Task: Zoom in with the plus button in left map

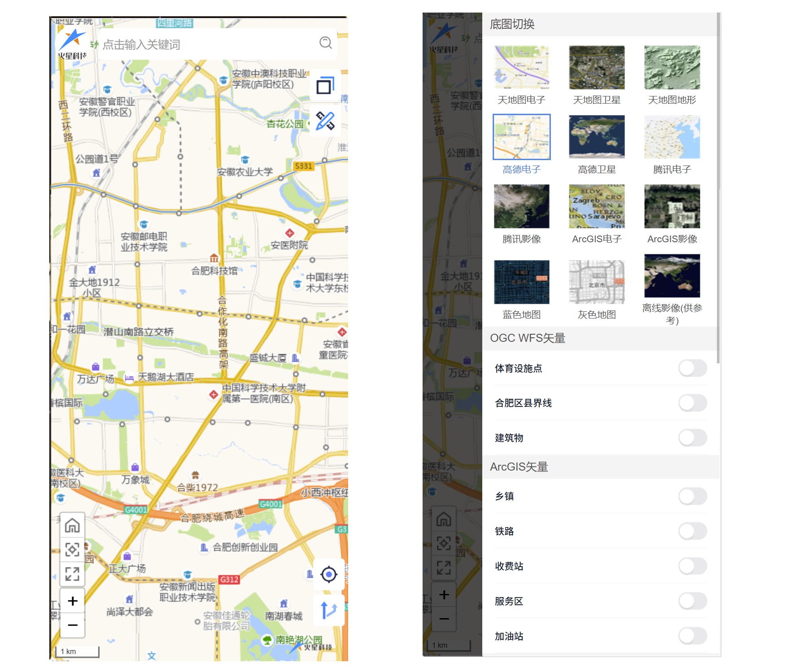Action: (73, 601)
